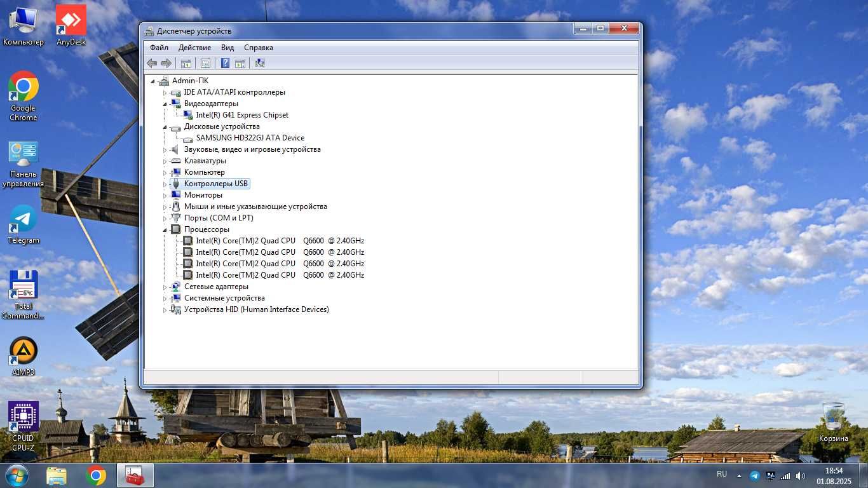Collapse the Admin-ПК root node

pyautogui.click(x=153, y=81)
